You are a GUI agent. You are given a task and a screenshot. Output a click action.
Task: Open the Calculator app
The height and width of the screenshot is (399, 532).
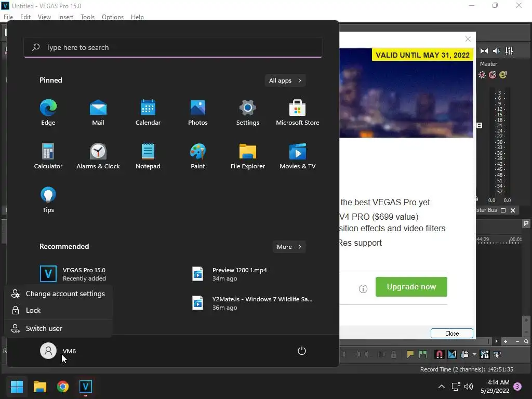pos(48,156)
